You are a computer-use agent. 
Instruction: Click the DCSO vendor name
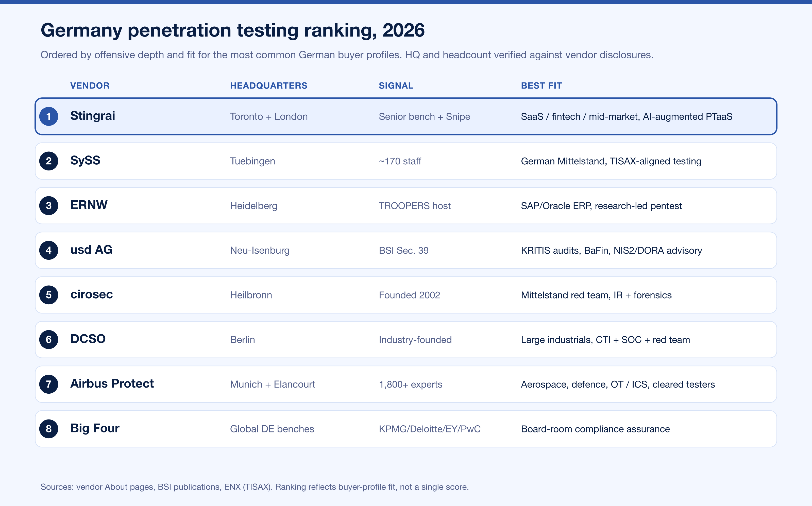(88, 339)
